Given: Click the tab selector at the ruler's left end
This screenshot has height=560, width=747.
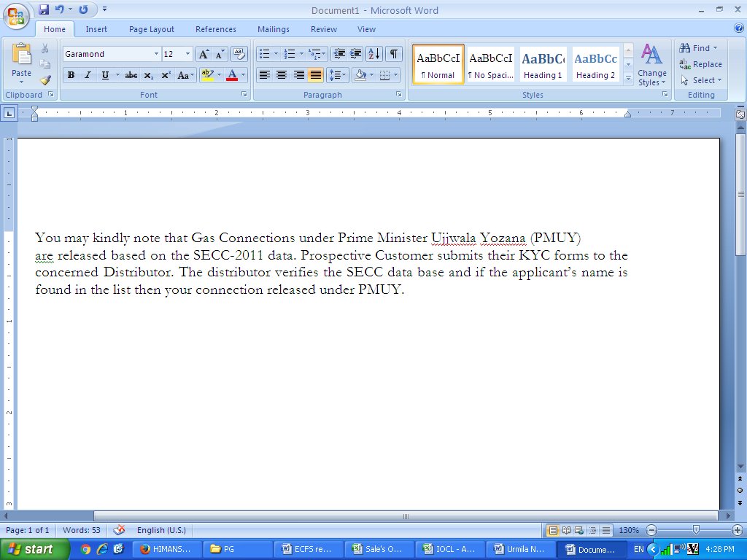Looking at the screenshot, I should click(x=9, y=113).
